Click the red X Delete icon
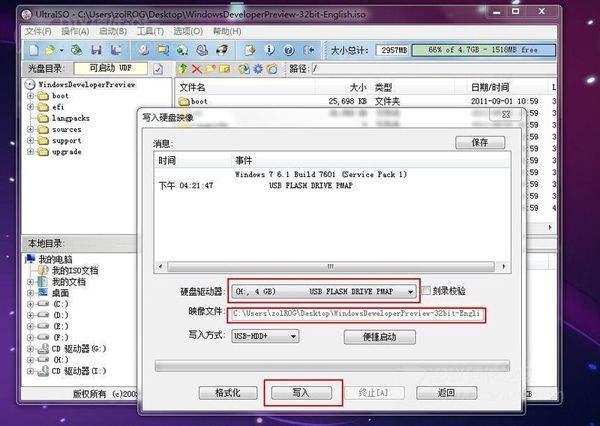This screenshot has height=426, width=600. coord(197,69)
